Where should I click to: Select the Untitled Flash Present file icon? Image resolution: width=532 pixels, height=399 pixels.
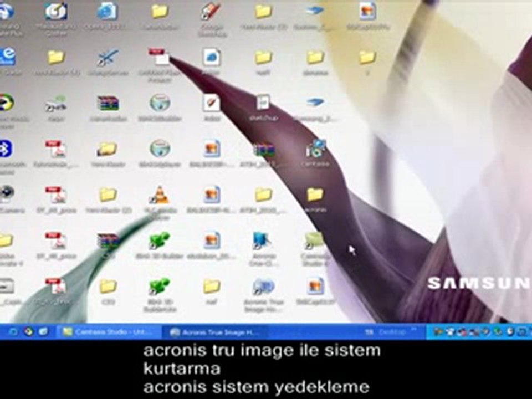click(159, 57)
